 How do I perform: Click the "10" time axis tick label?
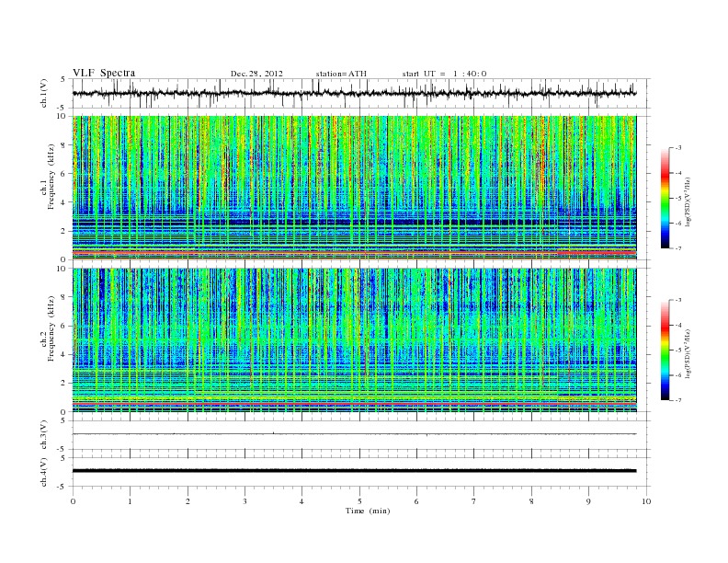tap(646, 501)
